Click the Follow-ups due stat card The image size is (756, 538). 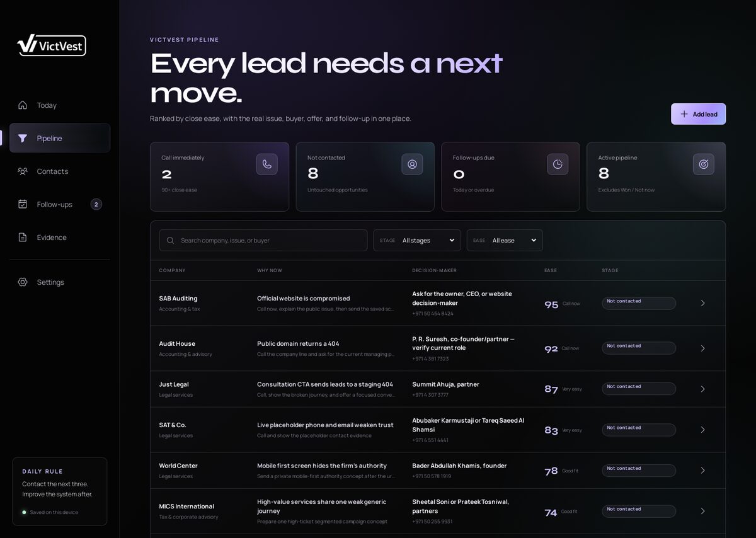(510, 176)
